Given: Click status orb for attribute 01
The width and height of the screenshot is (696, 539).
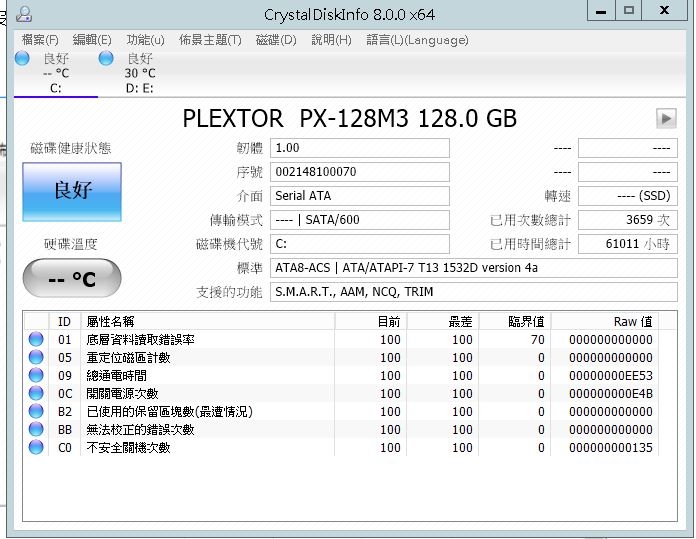Looking at the screenshot, I should pos(36,339).
